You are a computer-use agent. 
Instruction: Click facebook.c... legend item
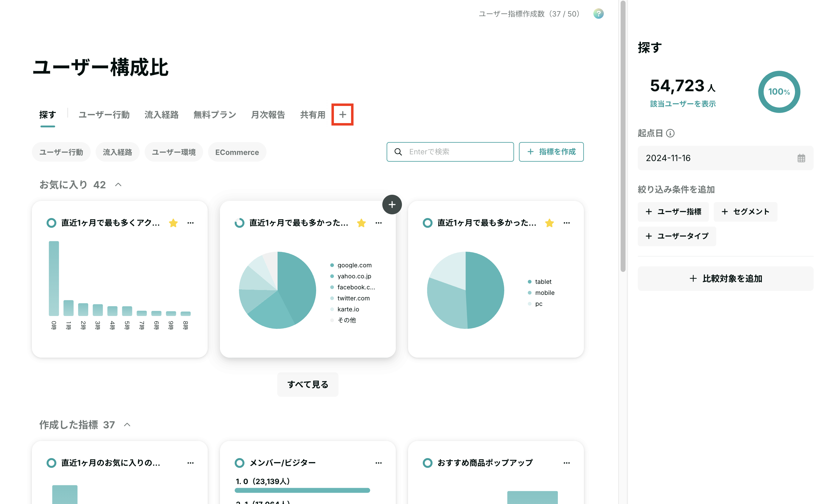pyautogui.click(x=353, y=287)
